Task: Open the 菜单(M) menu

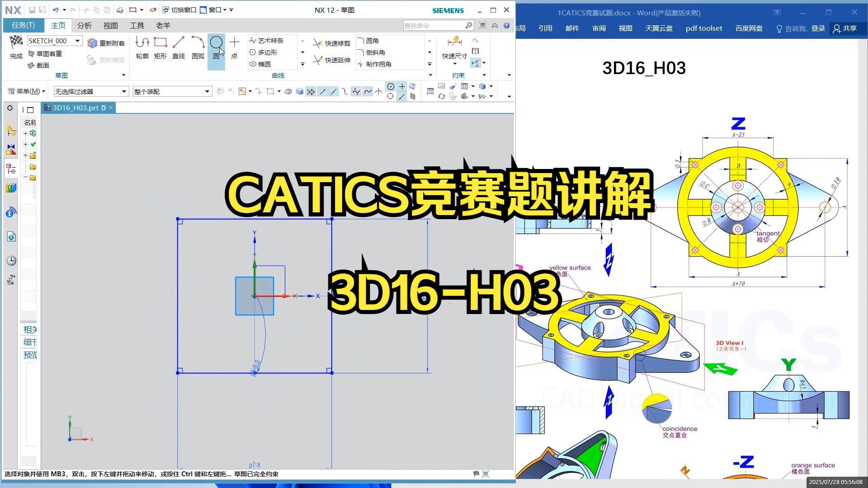Action: [x=27, y=91]
